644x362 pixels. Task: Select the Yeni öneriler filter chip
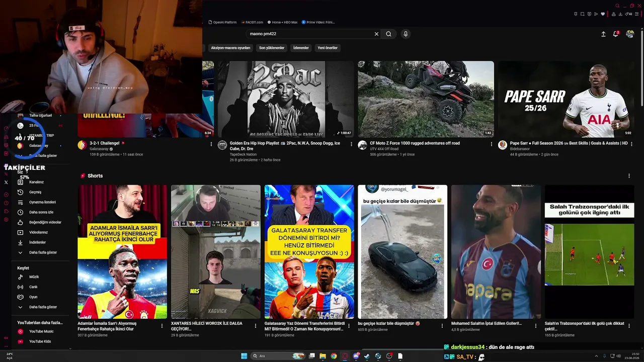pyautogui.click(x=328, y=48)
